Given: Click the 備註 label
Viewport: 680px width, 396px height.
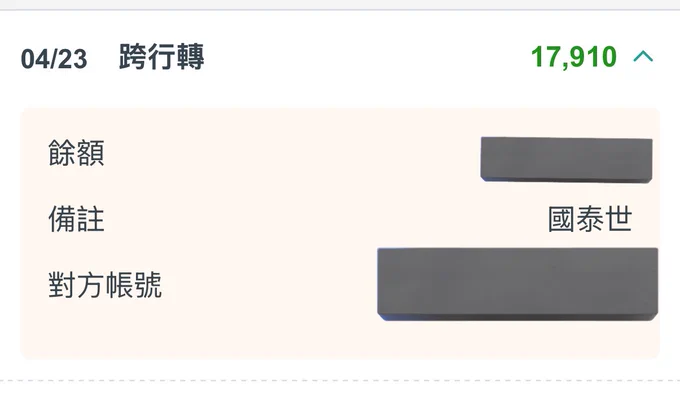Looking at the screenshot, I should (x=76, y=219).
